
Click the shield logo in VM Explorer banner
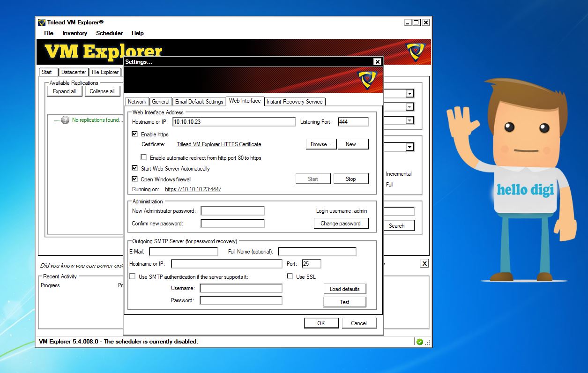click(x=415, y=52)
